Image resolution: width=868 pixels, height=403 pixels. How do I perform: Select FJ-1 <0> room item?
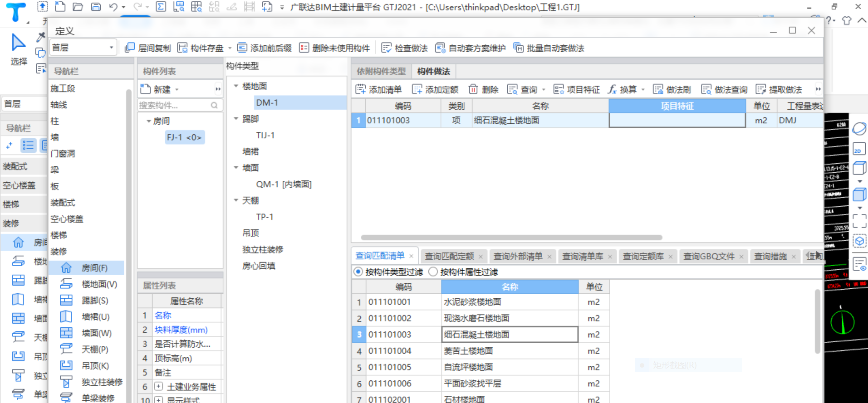point(184,137)
